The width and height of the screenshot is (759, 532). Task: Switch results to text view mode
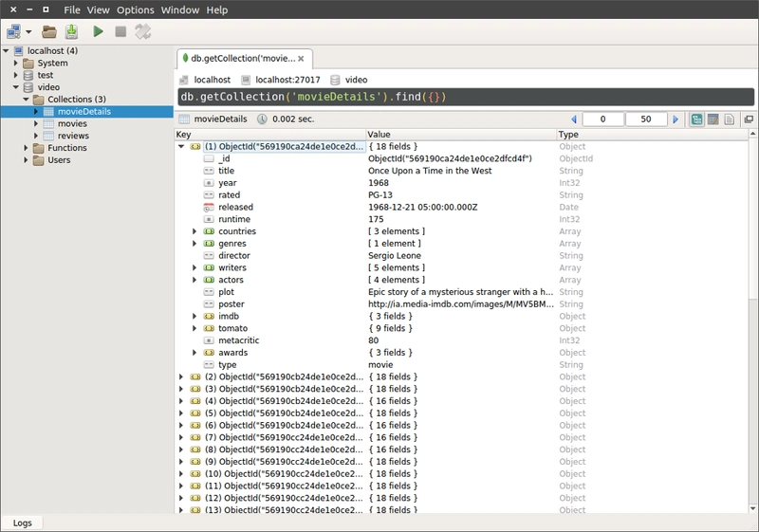click(x=729, y=119)
